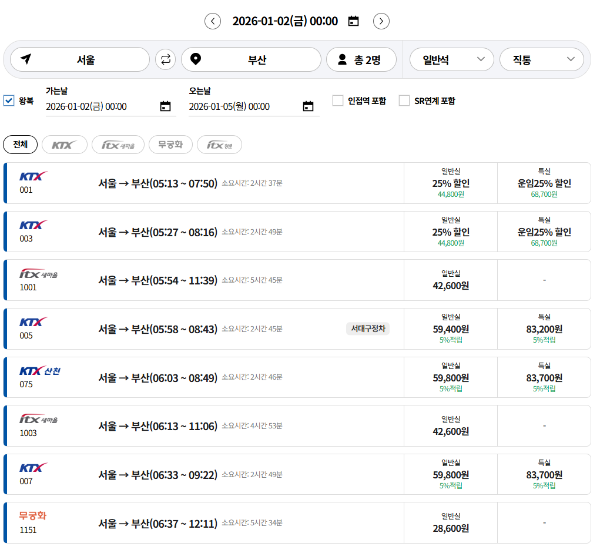Select ITX 1001 일반실 42,600원 fare
The width and height of the screenshot is (600, 549).
point(451,280)
